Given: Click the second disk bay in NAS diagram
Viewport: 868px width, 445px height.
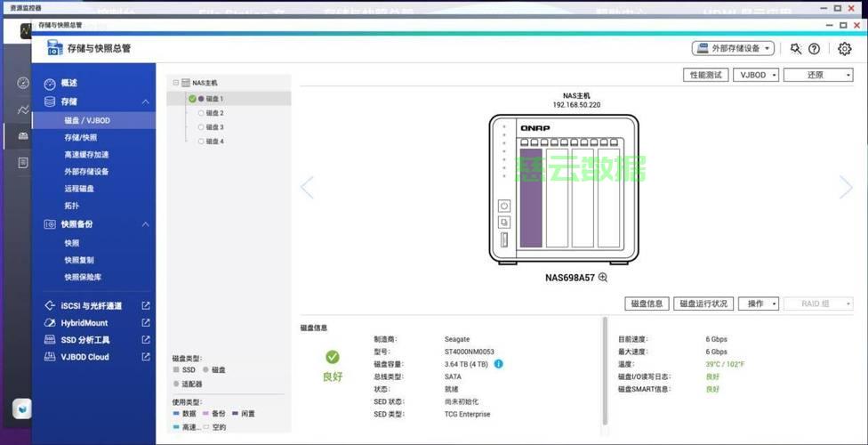Looking at the screenshot, I should click(557, 198).
